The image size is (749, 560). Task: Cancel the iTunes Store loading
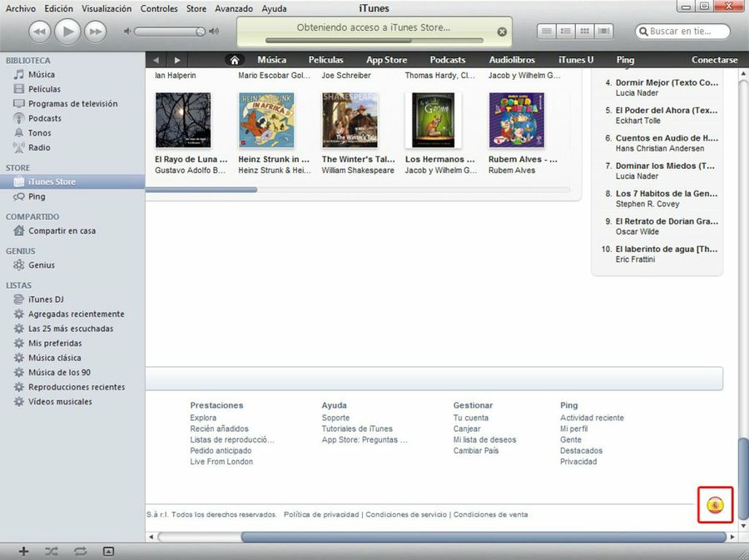(x=502, y=32)
